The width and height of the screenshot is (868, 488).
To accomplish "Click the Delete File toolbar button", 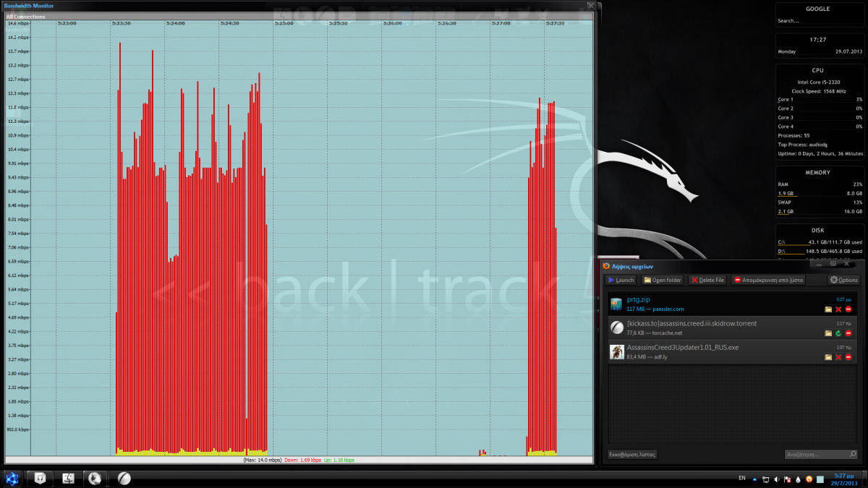I will pyautogui.click(x=707, y=280).
